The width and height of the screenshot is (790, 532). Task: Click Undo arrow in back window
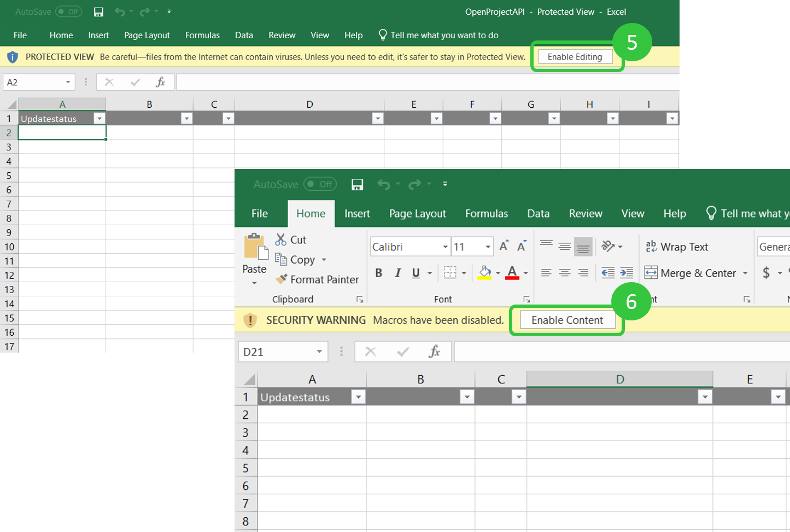point(120,11)
